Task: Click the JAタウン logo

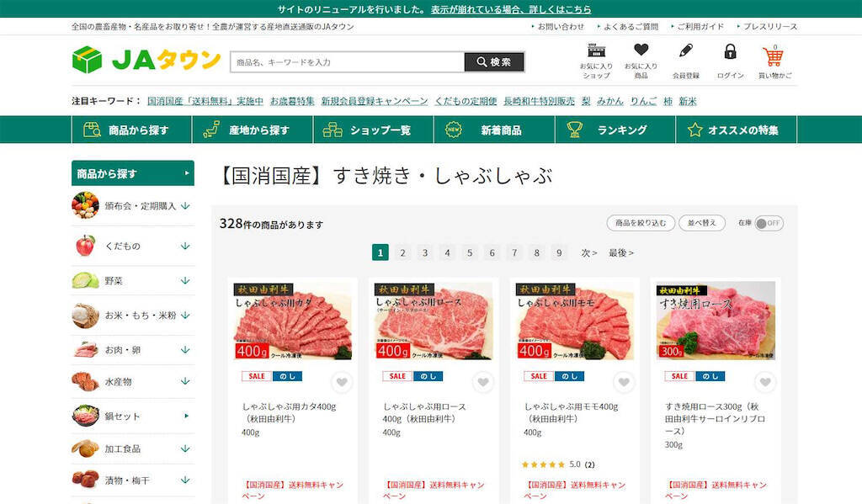Action: pos(146,60)
